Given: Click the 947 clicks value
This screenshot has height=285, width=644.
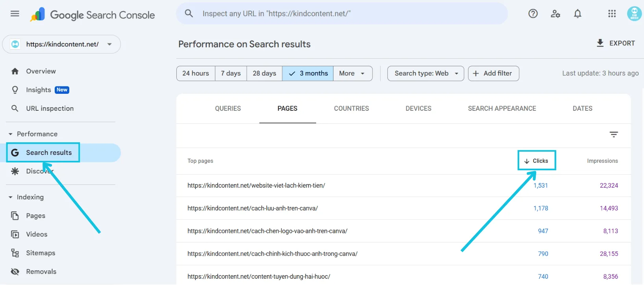Looking at the screenshot, I should [x=543, y=231].
